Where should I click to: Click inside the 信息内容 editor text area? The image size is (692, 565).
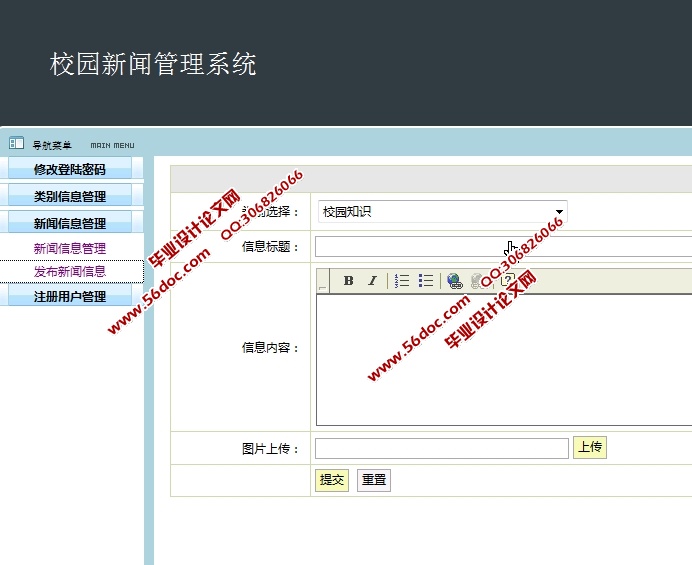[502, 360]
